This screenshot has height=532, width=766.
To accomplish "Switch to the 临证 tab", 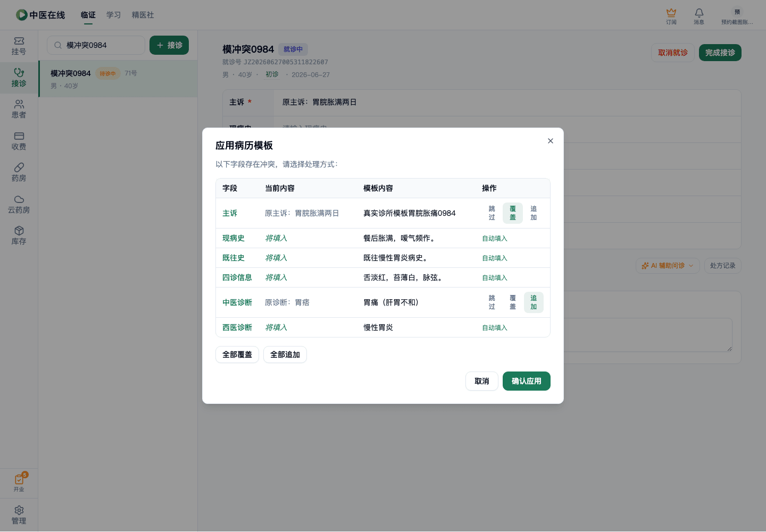I will (x=88, y=15).
